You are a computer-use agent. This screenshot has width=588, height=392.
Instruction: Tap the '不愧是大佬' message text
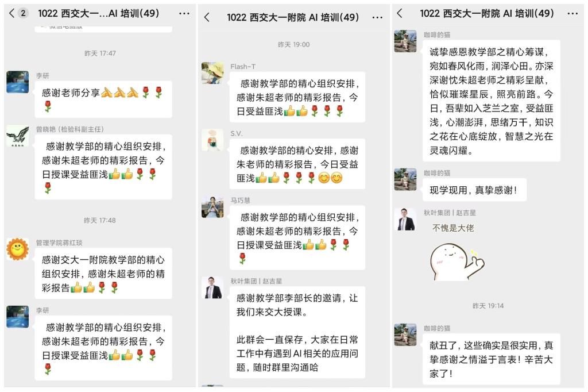(453, 228)
